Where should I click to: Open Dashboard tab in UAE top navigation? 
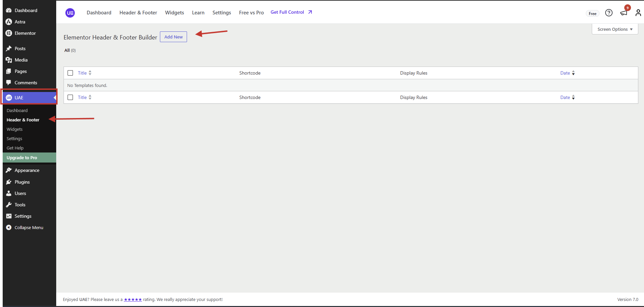pos(99,13)
